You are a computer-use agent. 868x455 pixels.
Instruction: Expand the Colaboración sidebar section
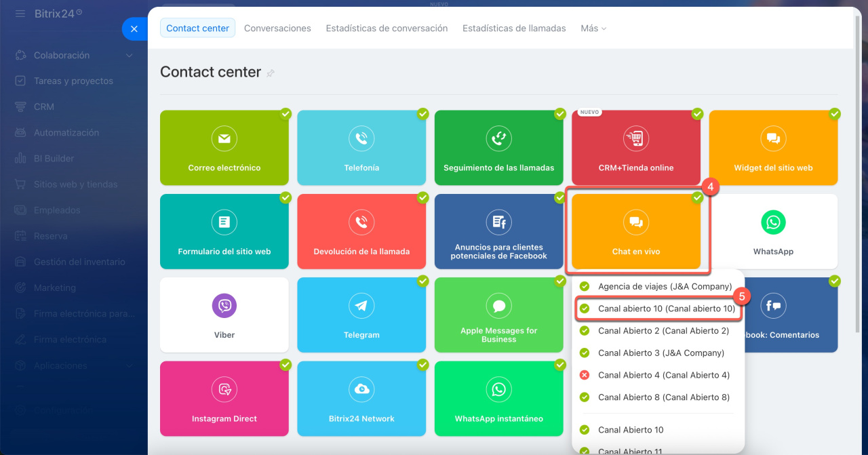(x=130, y=56)
